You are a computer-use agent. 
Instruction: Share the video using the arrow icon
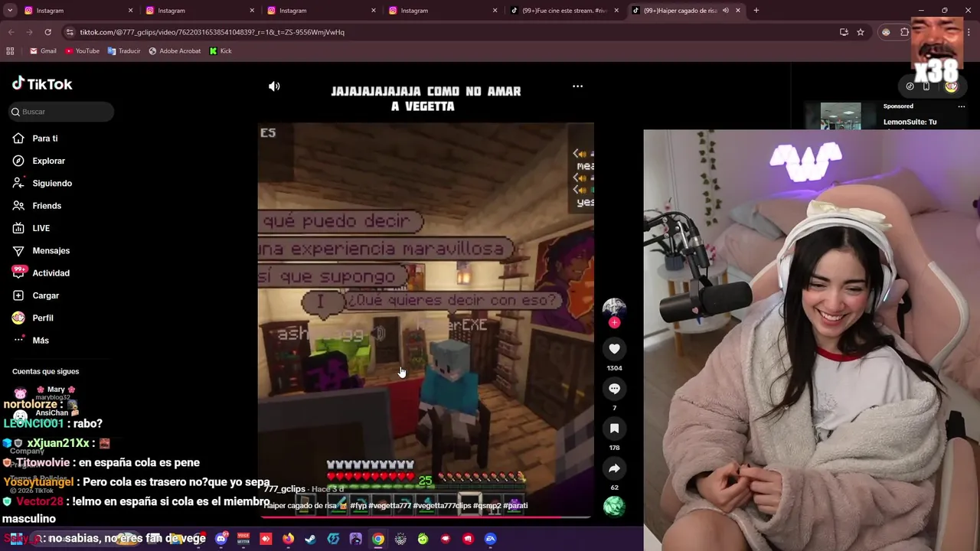(614, 468)
